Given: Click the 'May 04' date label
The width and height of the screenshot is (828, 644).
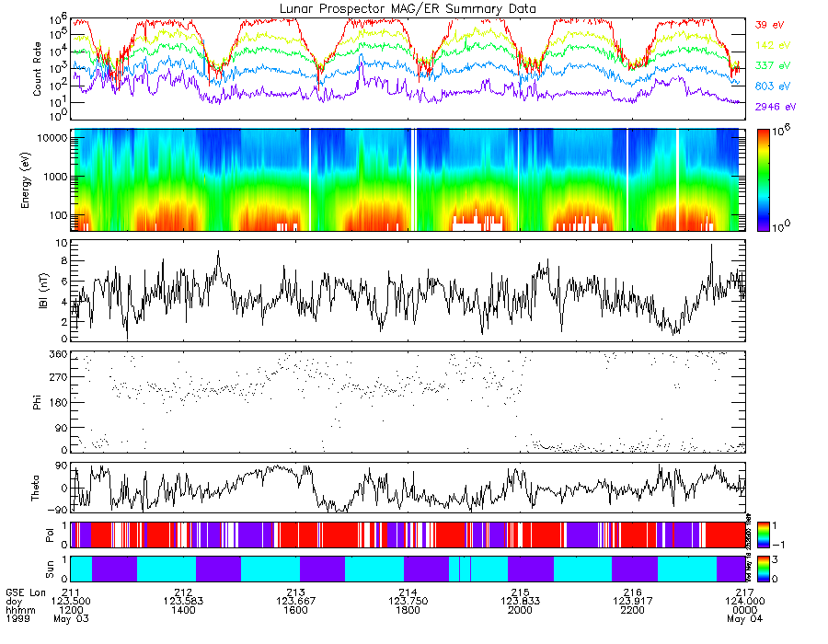Looking at the screenshot, I should tap(744, 618).
